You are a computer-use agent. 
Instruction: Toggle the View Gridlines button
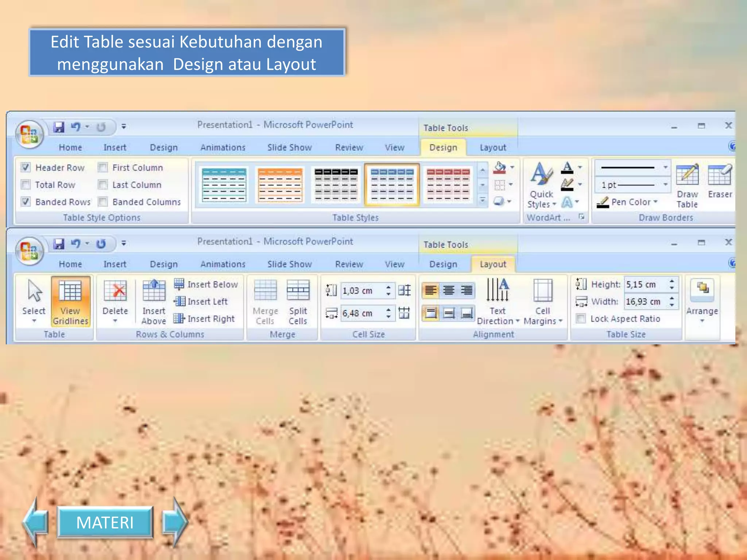pos(70,301)
